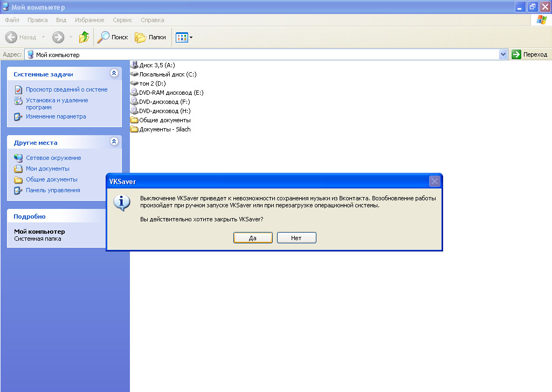Click the Views (Вид) toolbar icon

[182, 37]
